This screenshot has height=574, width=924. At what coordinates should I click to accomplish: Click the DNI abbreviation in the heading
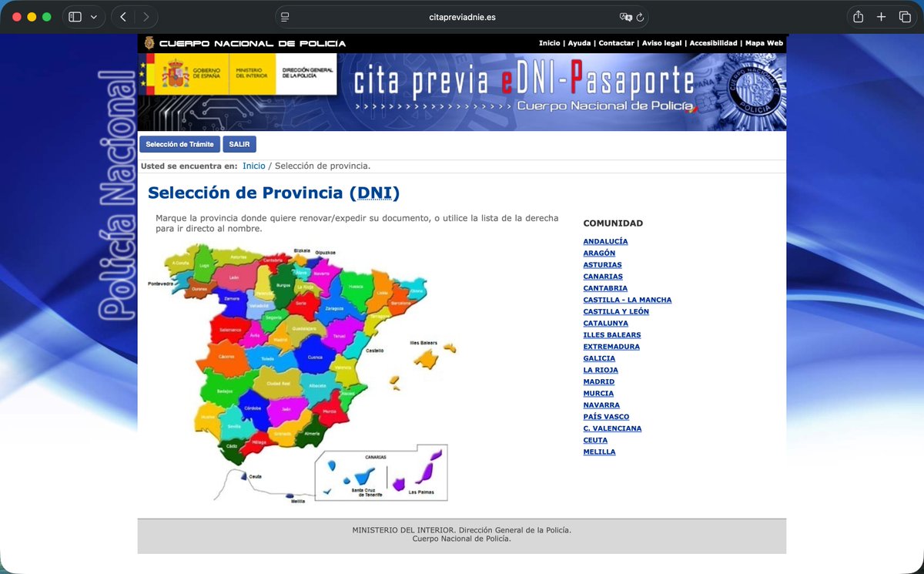tap(374, 193)
